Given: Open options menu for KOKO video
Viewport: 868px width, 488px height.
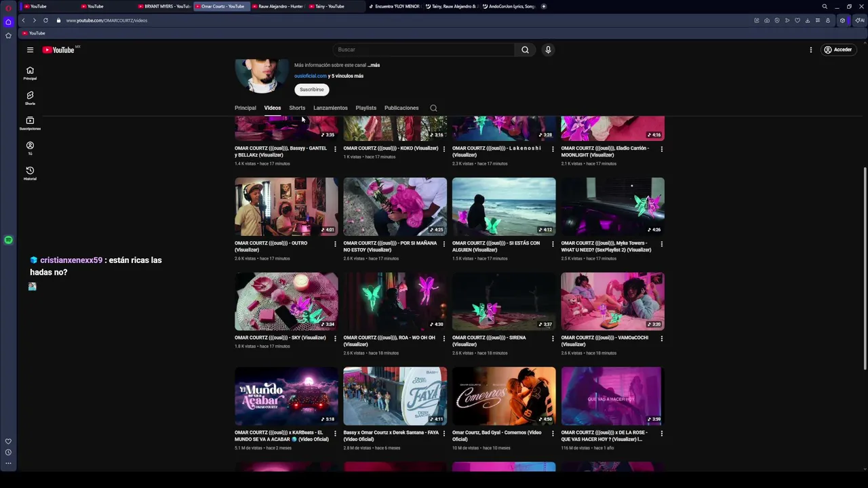Looking at the screenshot, I should pos(443,148).
